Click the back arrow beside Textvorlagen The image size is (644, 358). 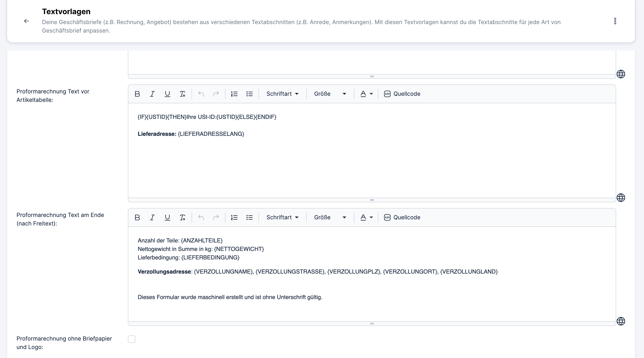coord(26,21)
